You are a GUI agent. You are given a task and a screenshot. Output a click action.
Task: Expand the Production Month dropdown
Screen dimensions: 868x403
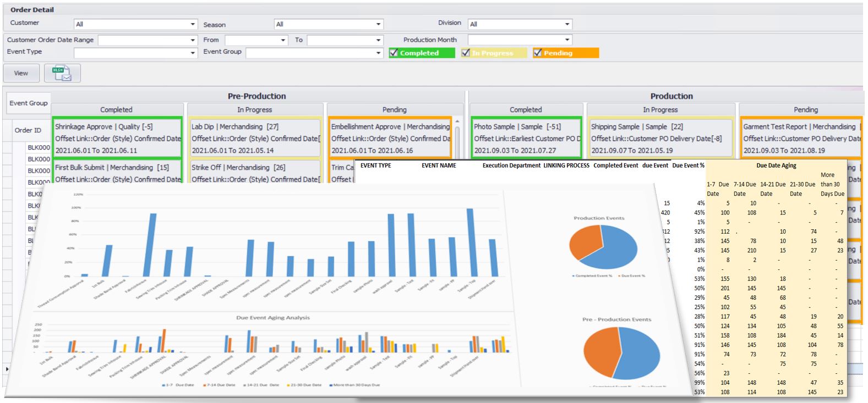pyautogui.click(x=567, y=40)
